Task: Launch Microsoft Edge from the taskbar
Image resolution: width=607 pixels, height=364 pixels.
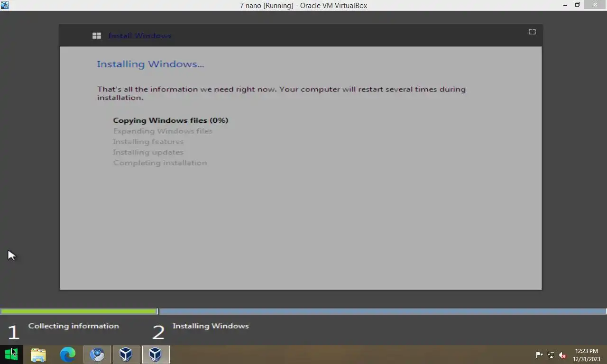Action: 68,355
